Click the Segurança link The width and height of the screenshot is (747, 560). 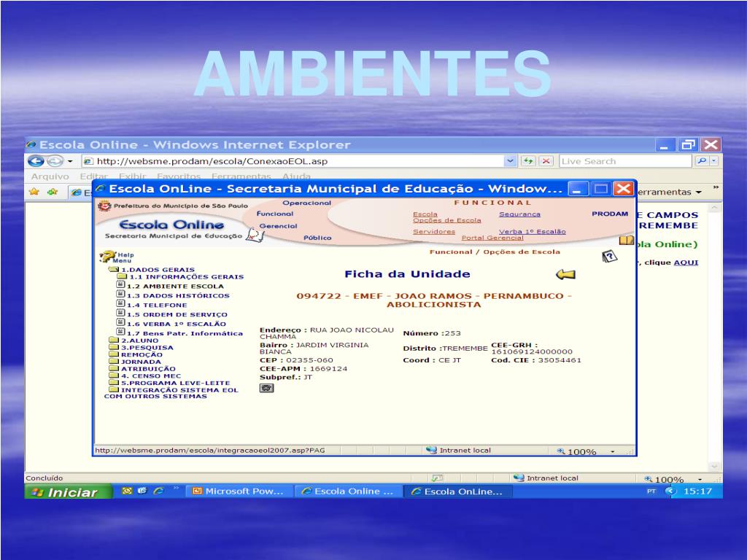coord(519,214)
